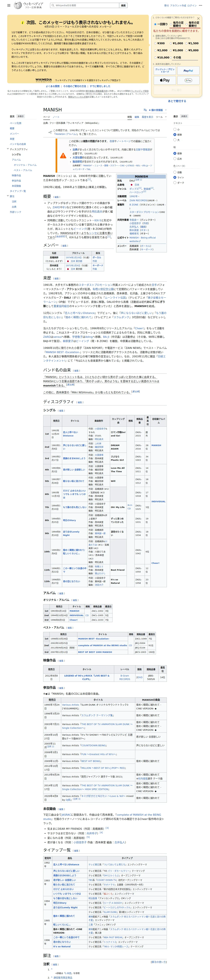This screenshot has width=210, height=980.
Task: Hide the 目次 contents sidebar
Action: point(21,116)
